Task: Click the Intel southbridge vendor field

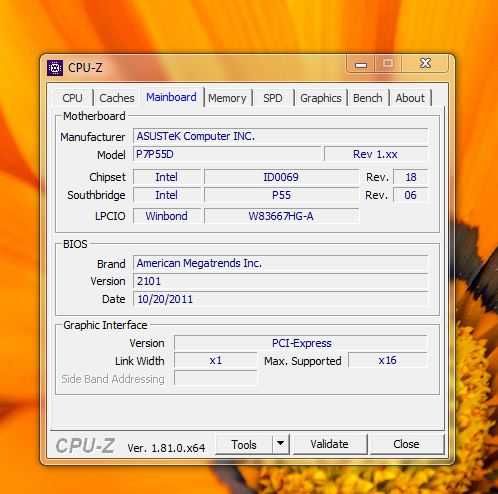Action: coord(167,195)
